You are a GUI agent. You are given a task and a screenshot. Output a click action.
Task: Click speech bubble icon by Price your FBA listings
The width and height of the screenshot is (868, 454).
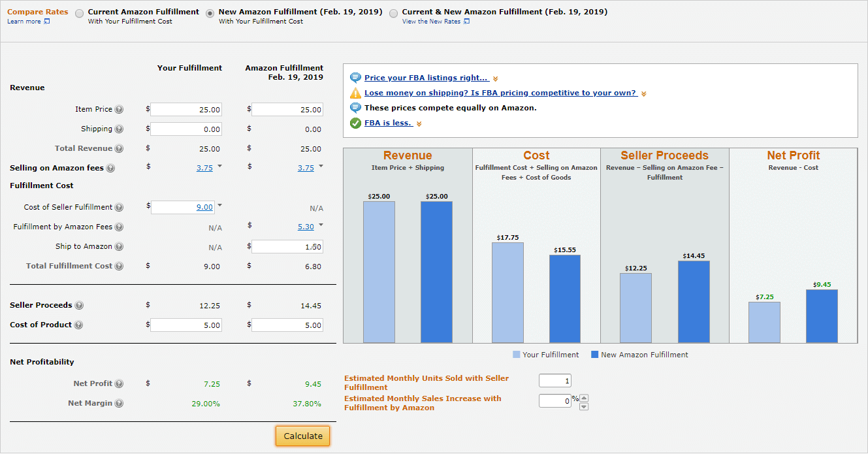click(x=355, y=78)
